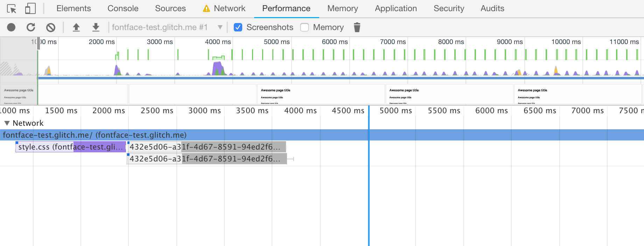Collapse the Network section triangle
The image size is (644, 246).
coord(7,123)
